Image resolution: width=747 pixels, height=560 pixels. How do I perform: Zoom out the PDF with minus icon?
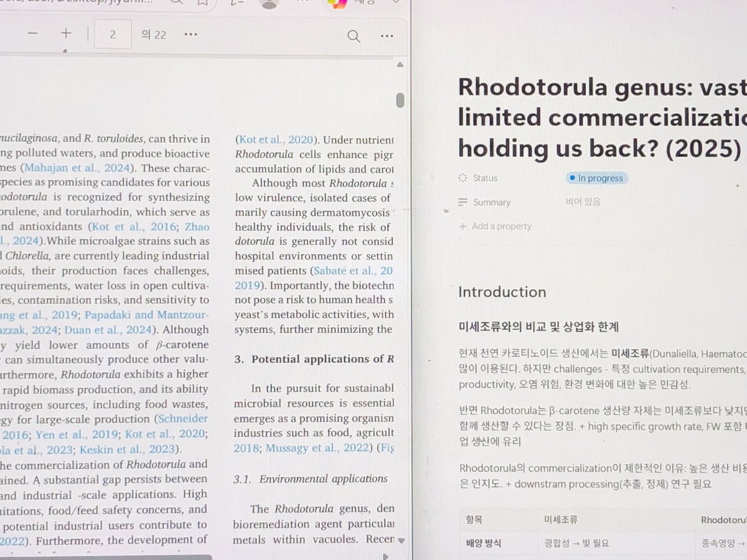(33, 34)
